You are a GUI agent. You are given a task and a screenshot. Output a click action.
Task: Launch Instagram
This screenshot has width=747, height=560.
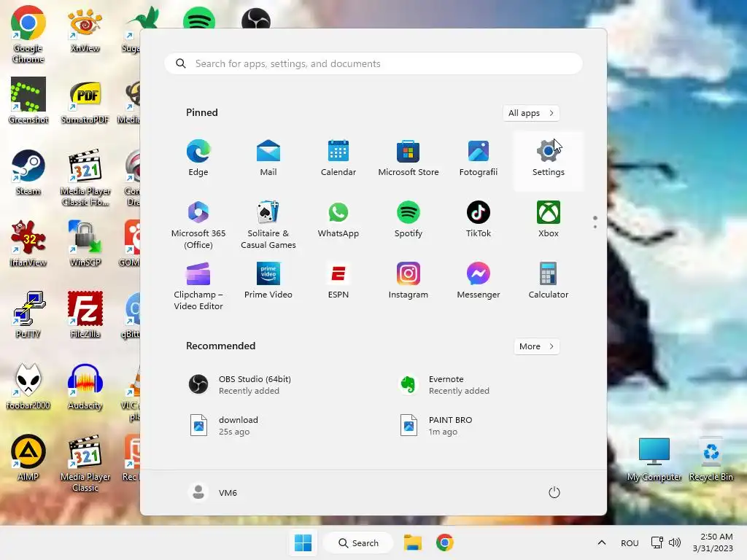409,281
